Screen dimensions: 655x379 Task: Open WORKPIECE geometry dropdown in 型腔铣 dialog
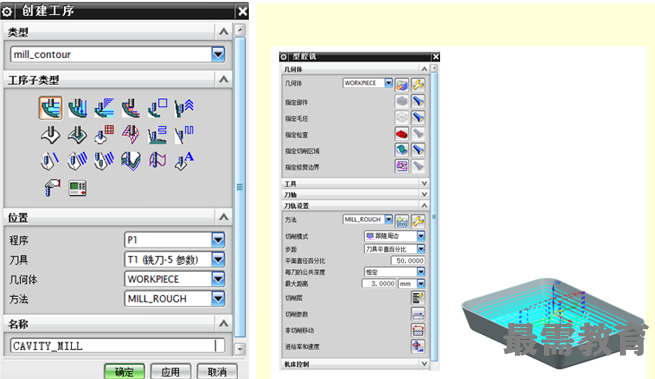(x=388, y=83)
